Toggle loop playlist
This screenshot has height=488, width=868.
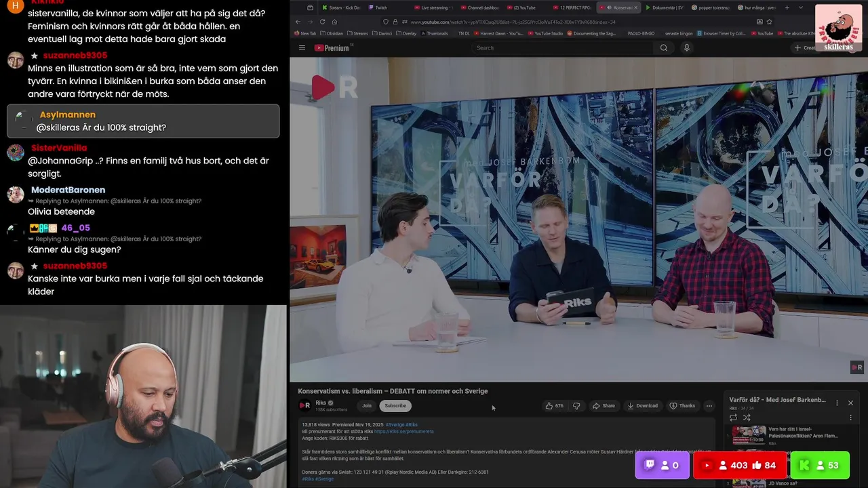tap(733, 418)
